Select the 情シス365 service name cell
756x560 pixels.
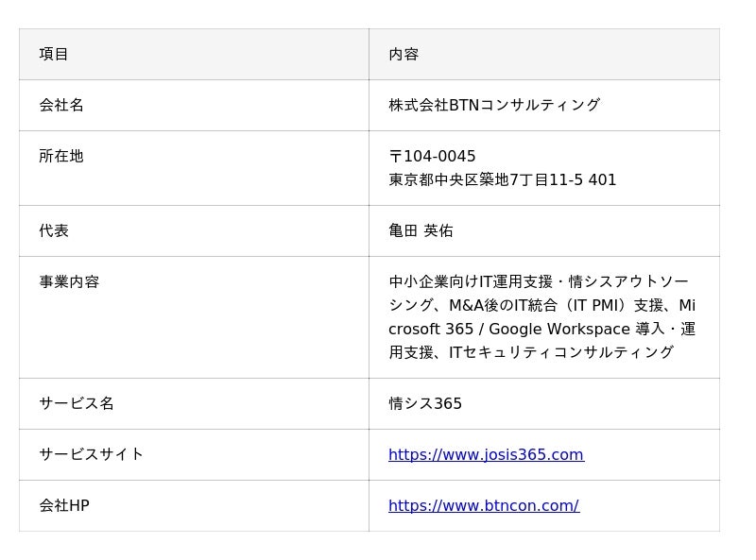(425, 404)
